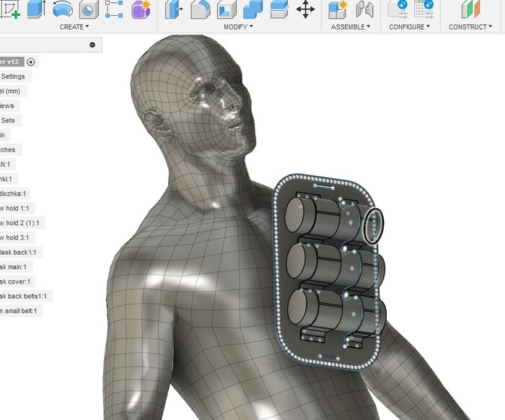Select the 'hold 2 (1):1' component
The height and width of the screenshot is (420, 505).
pyautogui.click(x=22, y=222)
